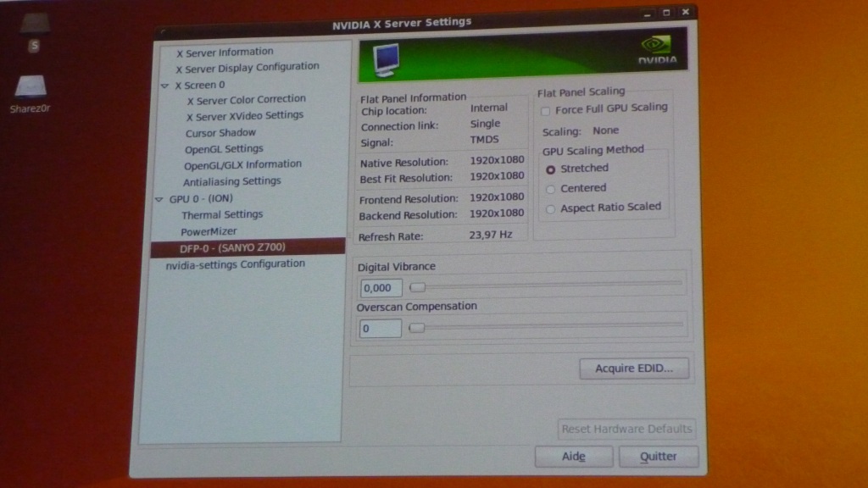868x488 pixels.
Task: Click the Scaling value None
Action: pos(605,130)
